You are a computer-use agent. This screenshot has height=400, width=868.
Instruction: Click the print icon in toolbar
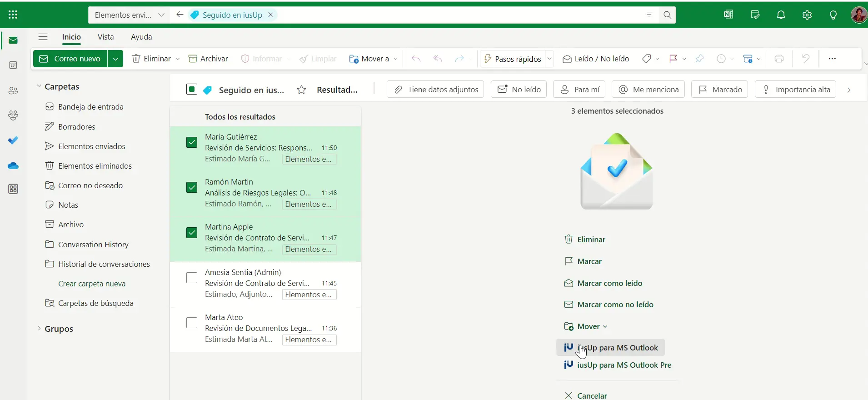tap(779, 59)
